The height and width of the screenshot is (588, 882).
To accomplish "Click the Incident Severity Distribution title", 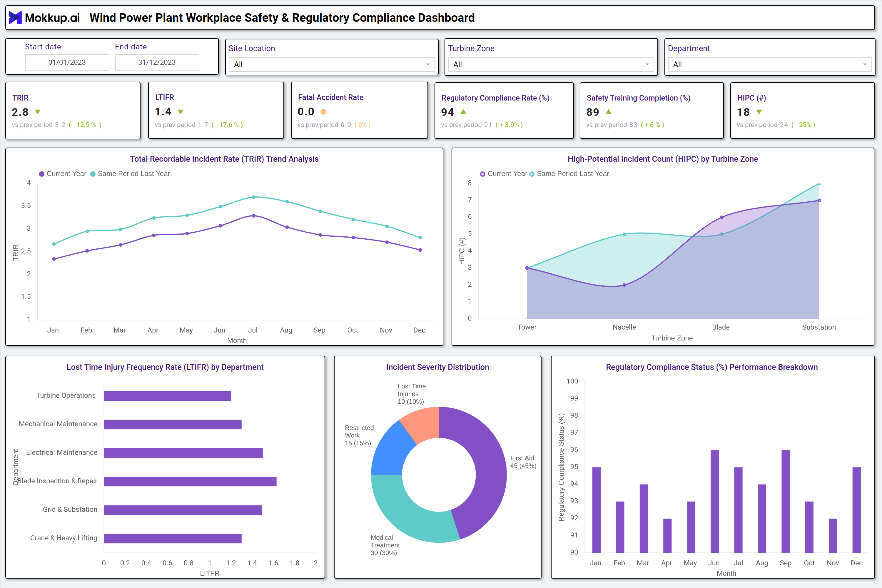I will [x=438, y=367].
